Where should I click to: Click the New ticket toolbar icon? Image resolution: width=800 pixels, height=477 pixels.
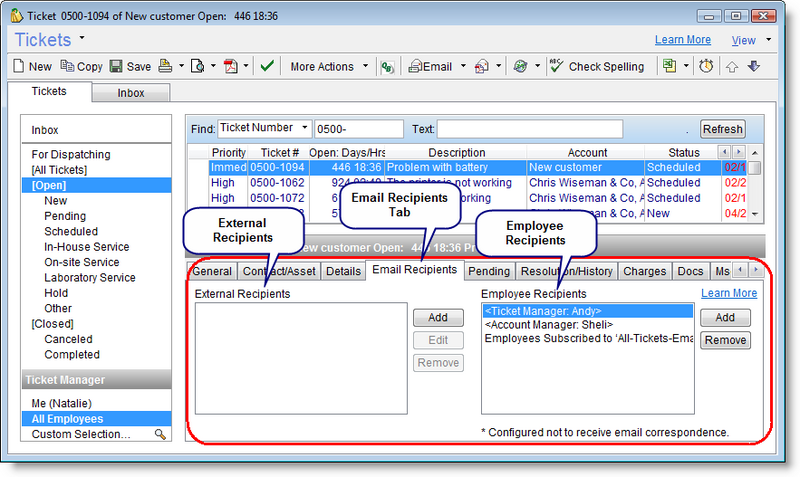tap(33, 67)
